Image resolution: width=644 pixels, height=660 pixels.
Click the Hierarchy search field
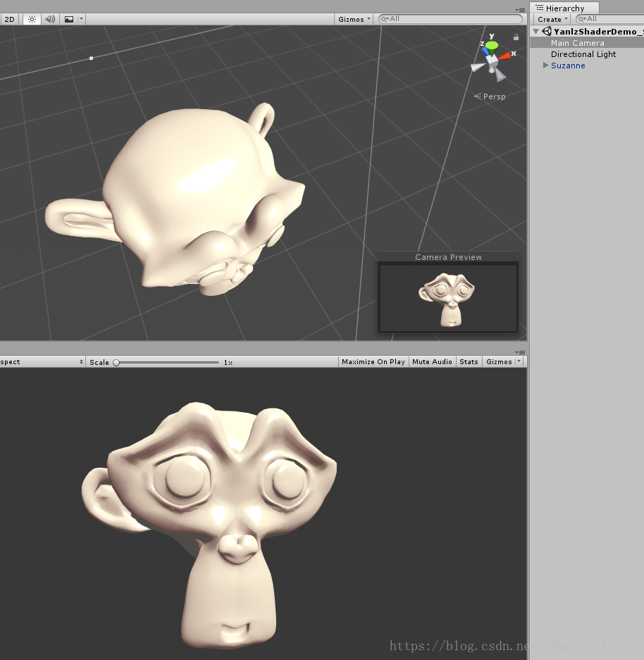(x=609, y=19)
